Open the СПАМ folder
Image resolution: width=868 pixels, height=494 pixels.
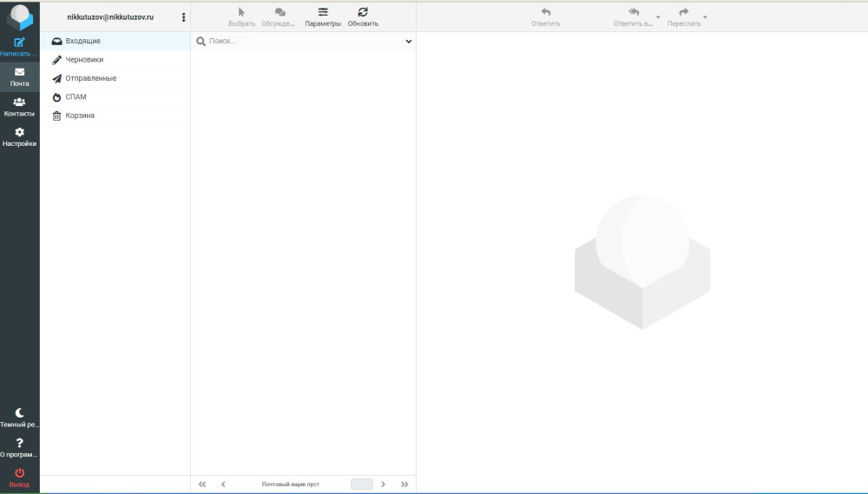click(115, 97)
